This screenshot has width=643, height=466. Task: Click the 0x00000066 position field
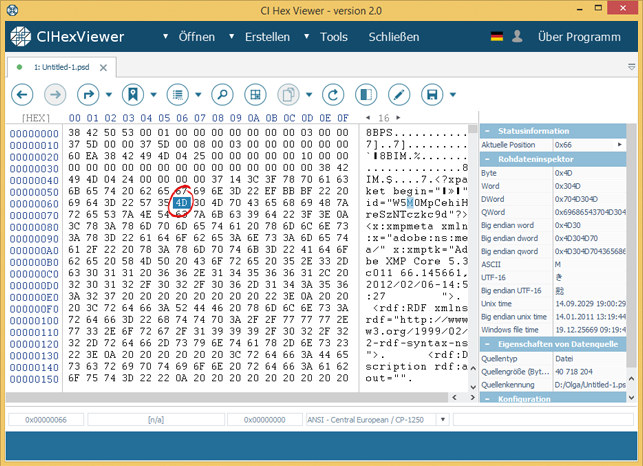[x=46, y=420]
